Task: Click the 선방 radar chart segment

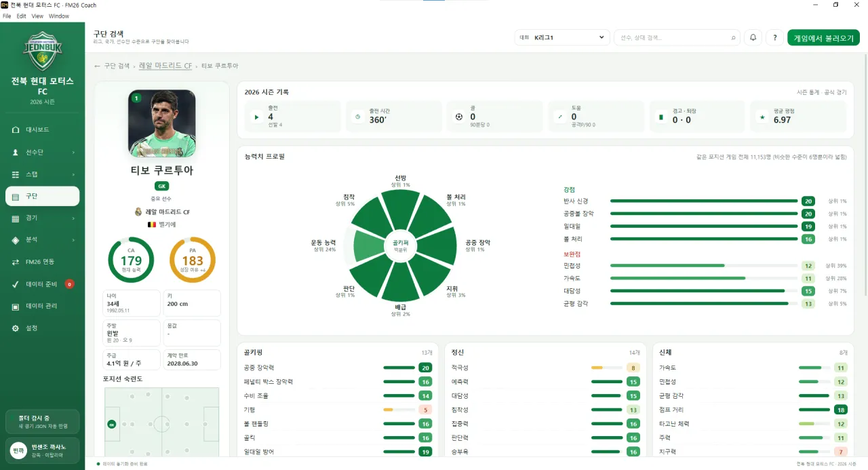Action: pos(401,208)
